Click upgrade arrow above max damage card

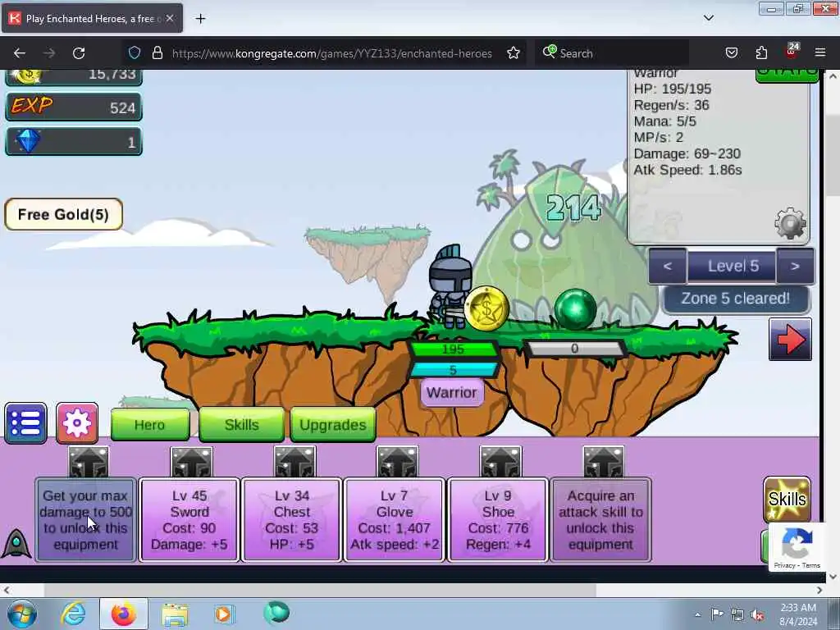coord(89,462)
